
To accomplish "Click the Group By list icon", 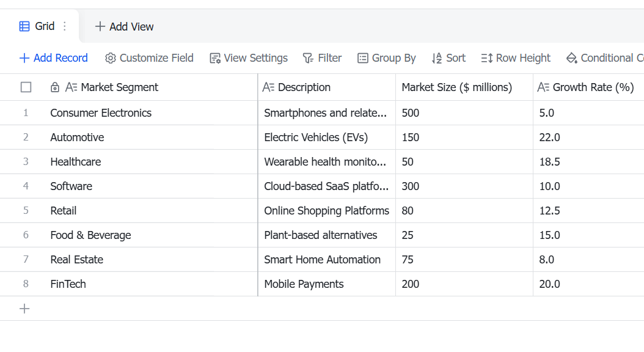I will [x=363, y=58].
